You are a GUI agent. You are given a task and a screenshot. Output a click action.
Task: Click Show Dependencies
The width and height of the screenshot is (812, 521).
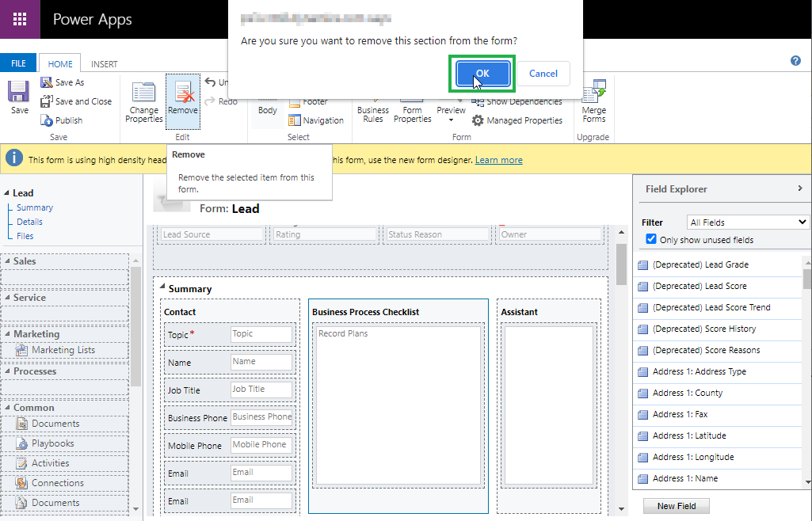coord(517,102)
